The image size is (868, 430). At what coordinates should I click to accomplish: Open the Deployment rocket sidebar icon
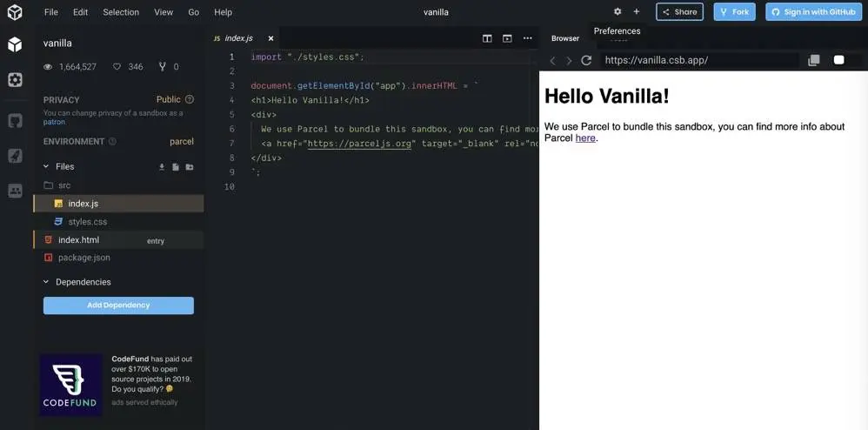click(15, 156)
